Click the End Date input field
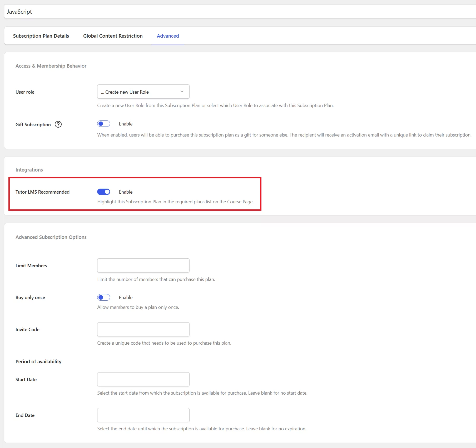This screenshot has width=476, height=448. (143, 415)
